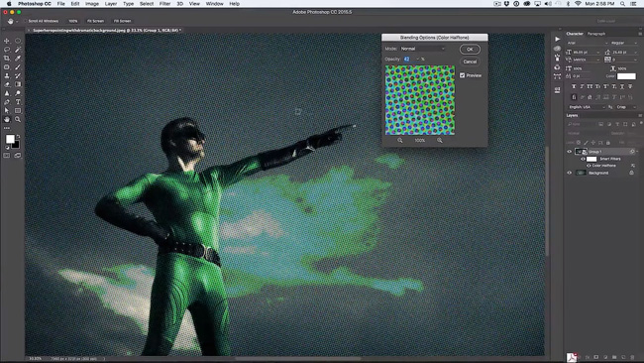Image resolution: width=644 pixels, height=363 pixels.
Task: Open the Edit Toolbar three-dots menu
Action: (x=7, y=128)
